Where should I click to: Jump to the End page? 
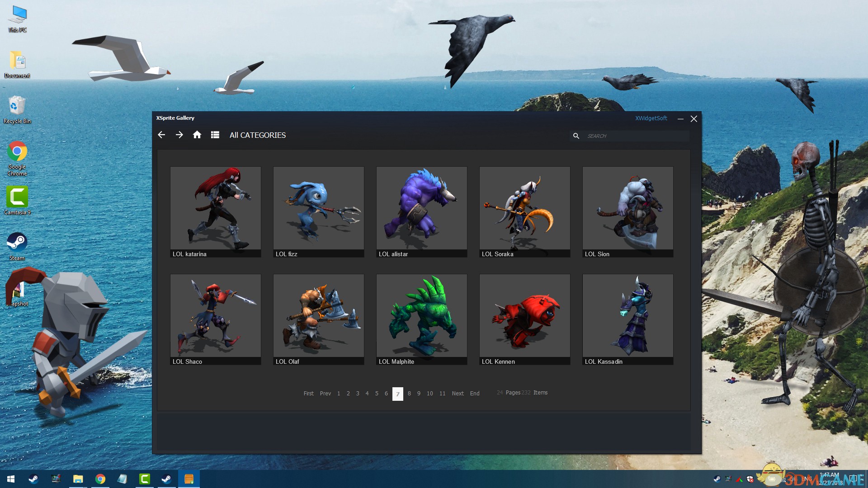pyautogui.click(x=475, y=394)
